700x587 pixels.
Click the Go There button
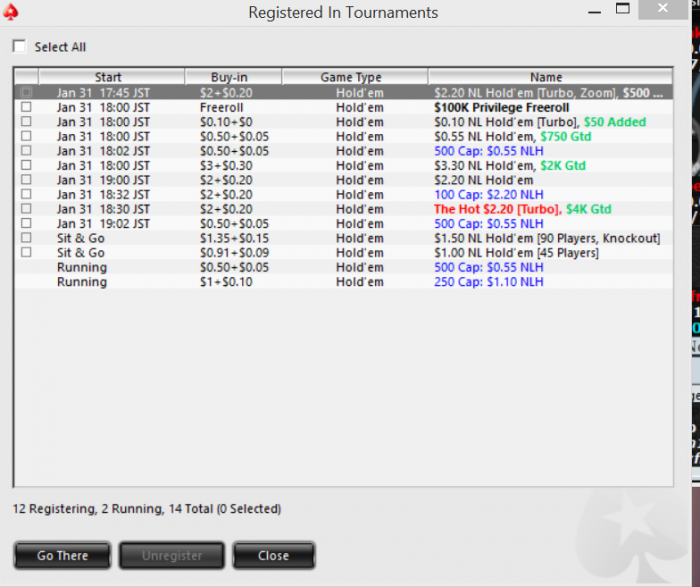click(x=62, y=555)
